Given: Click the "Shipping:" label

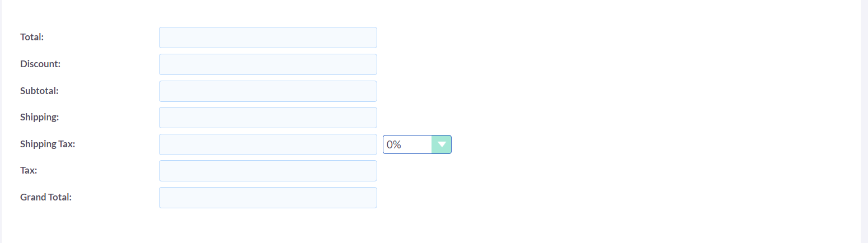Looking at the screenshot, I should click(x=40, y=118).
